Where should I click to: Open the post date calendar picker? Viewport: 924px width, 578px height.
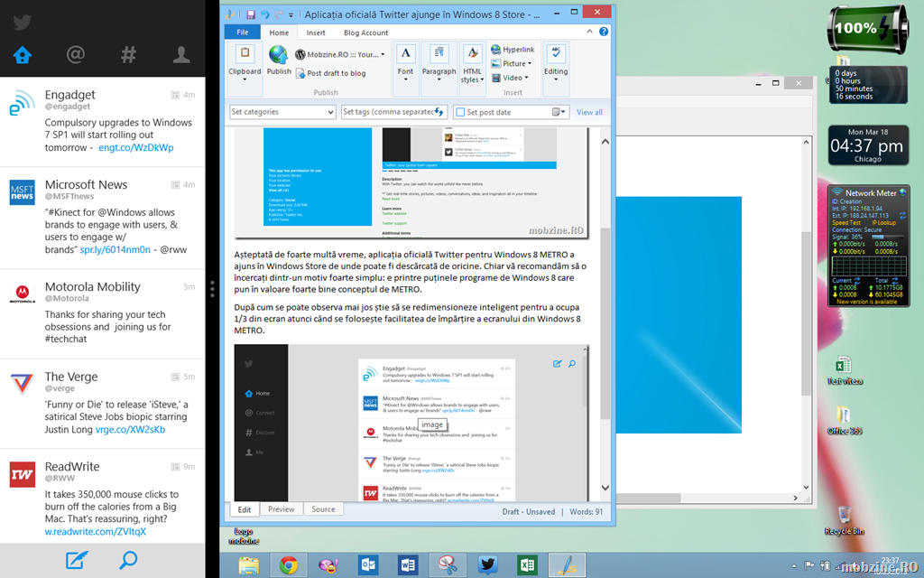(x=559, y=112)
